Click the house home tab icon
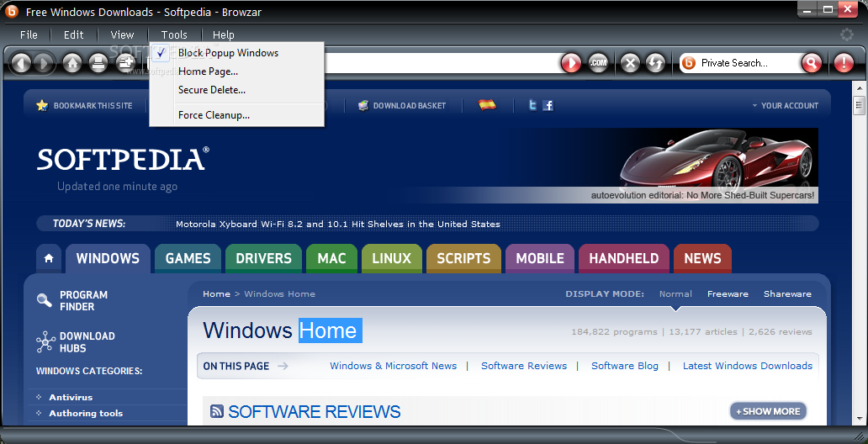868x444 pixels. (49, 258)
